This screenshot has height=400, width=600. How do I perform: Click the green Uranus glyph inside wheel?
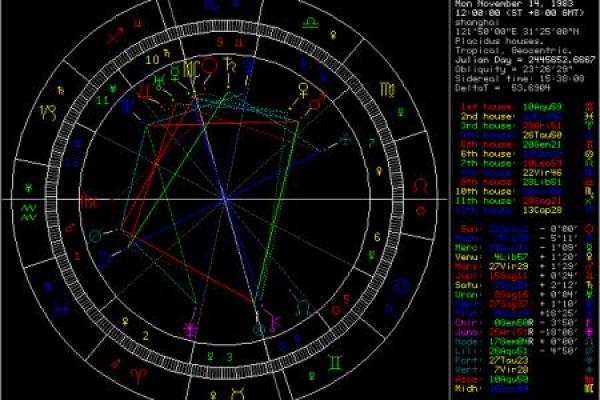click(x=158, y=81)
